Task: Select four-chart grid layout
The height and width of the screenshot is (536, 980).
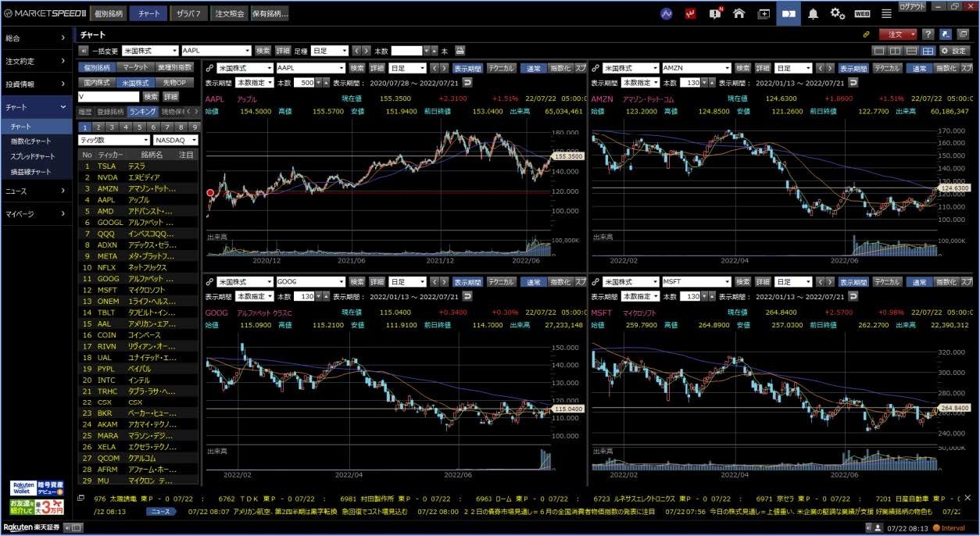Action: [928, 51]
